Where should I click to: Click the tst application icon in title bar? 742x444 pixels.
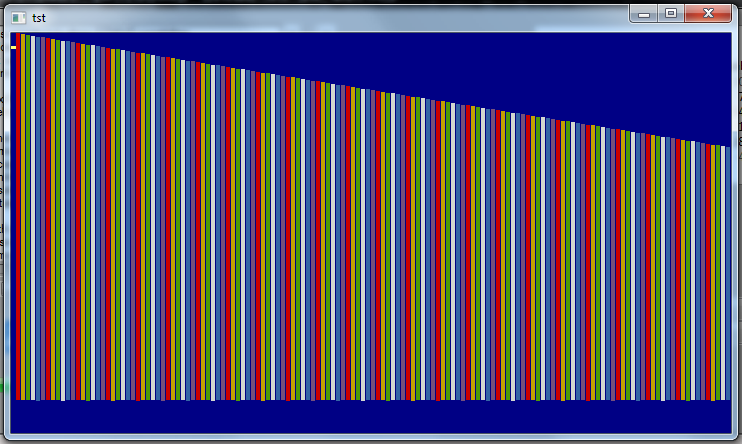coord(19,17)
